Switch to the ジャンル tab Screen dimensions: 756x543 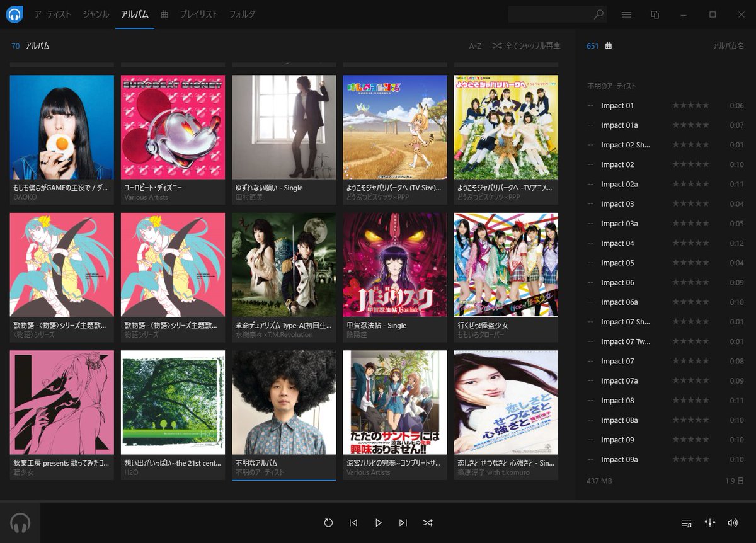click(96, 14)
